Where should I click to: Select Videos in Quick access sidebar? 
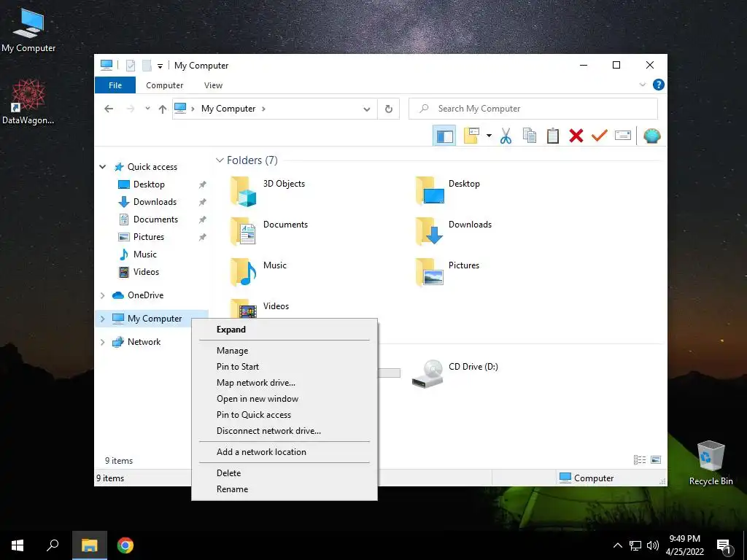[146, 272]
